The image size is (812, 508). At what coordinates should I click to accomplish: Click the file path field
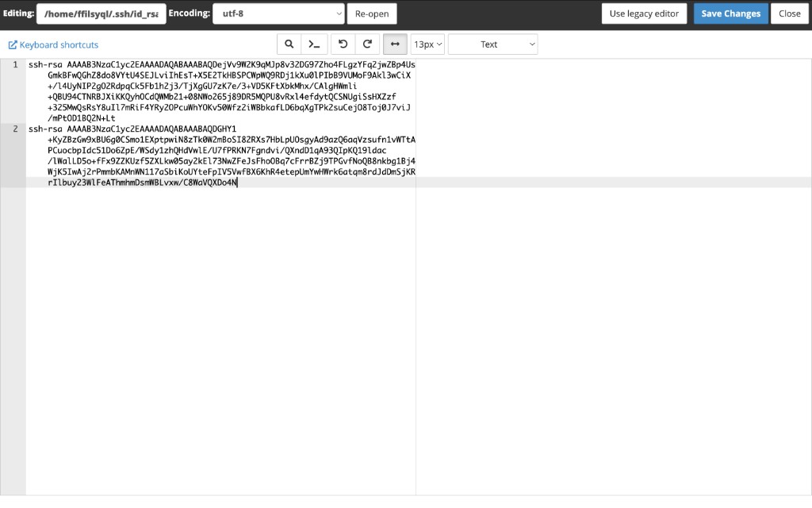(101, 13)
